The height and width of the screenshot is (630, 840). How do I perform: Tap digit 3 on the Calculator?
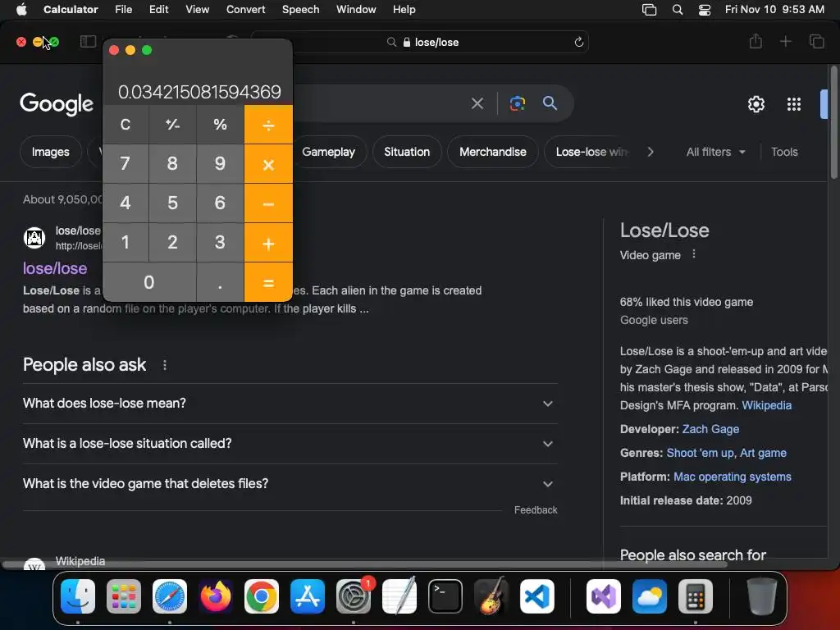point(220,243)
